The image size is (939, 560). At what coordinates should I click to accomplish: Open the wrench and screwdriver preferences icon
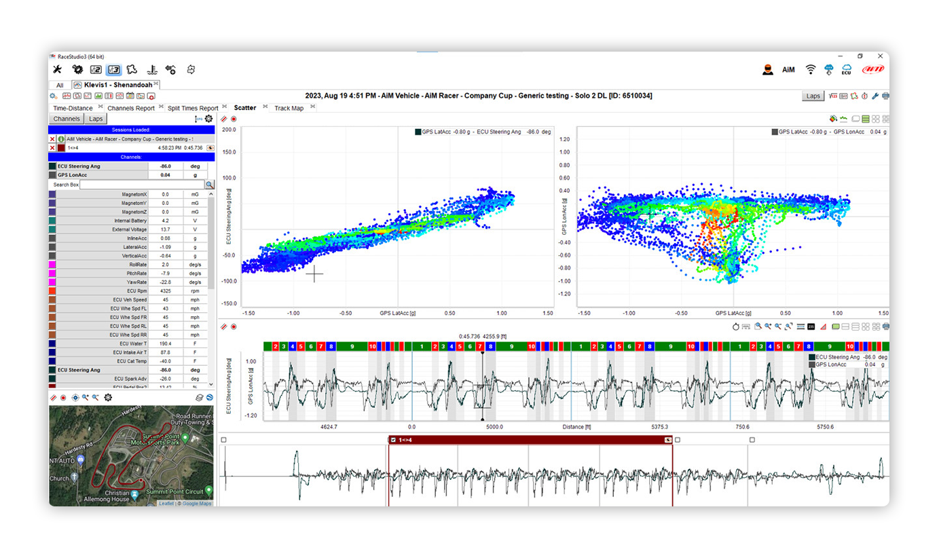tap(58, 69)
